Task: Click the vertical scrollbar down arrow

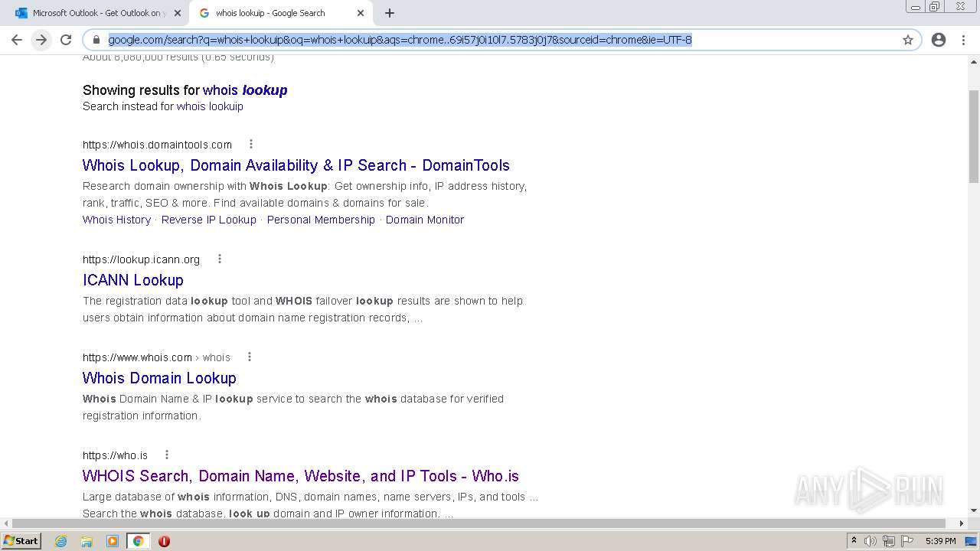Action: 974,511
